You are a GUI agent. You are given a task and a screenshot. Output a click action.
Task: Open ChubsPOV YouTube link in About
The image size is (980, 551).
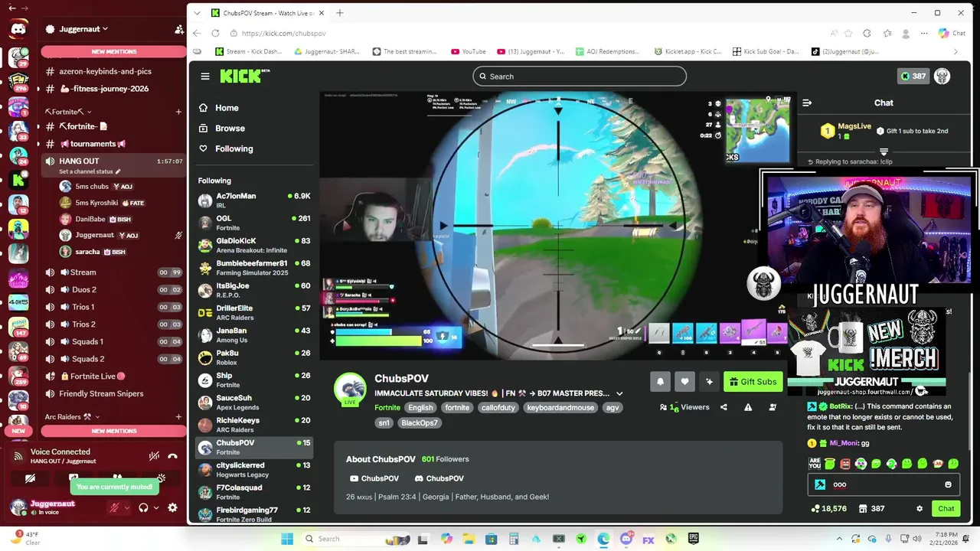374,478
